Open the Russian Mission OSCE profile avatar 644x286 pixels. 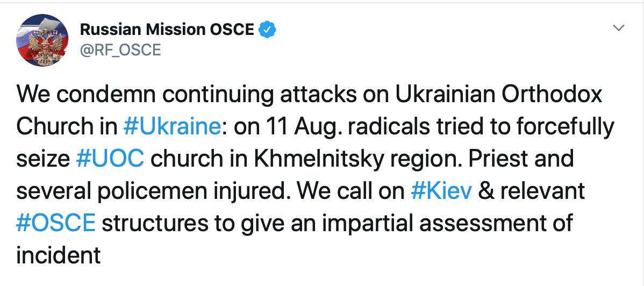click(x=42, y=41)
